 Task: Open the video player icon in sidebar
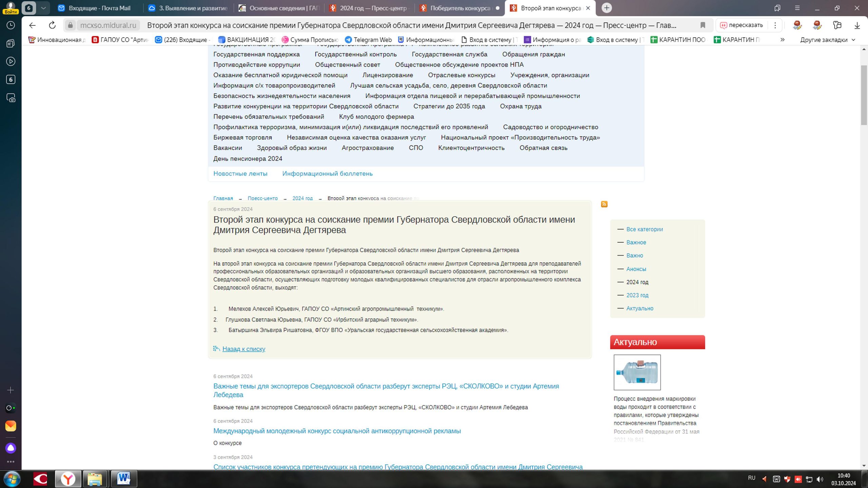11,61
